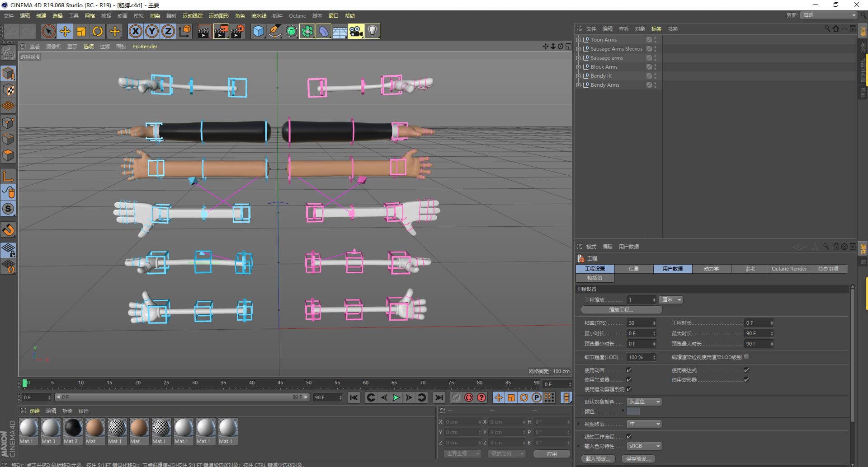Toggle Z axis lock
This screenshot has width=868, height=467.
(168, 31)
